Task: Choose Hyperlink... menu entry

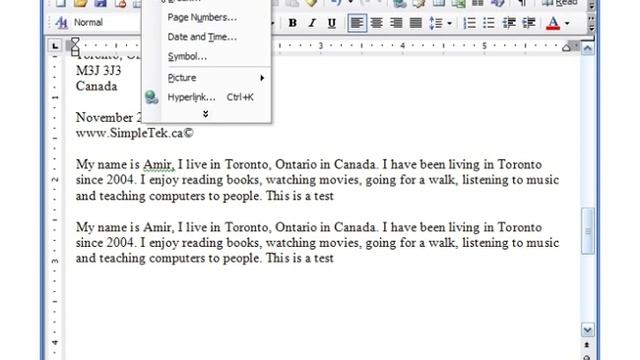Action: 206,98
